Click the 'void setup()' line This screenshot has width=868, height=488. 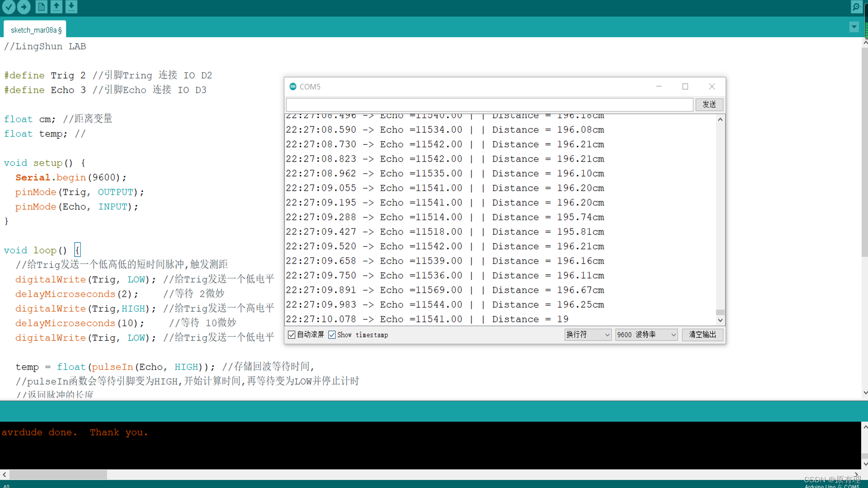coord(45,163)
